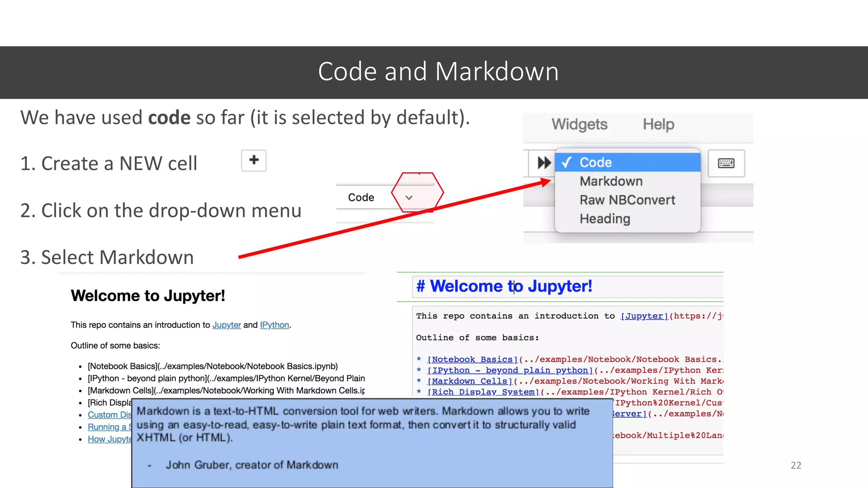Screen dimensions: 868x488
Task: Click the rendered '[Markdown Cells]' bullet line
Action: click(x=226, y=391)
